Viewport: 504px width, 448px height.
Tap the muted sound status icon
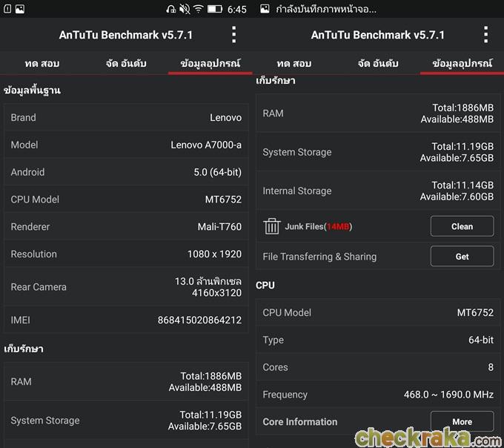pos(185,9)
